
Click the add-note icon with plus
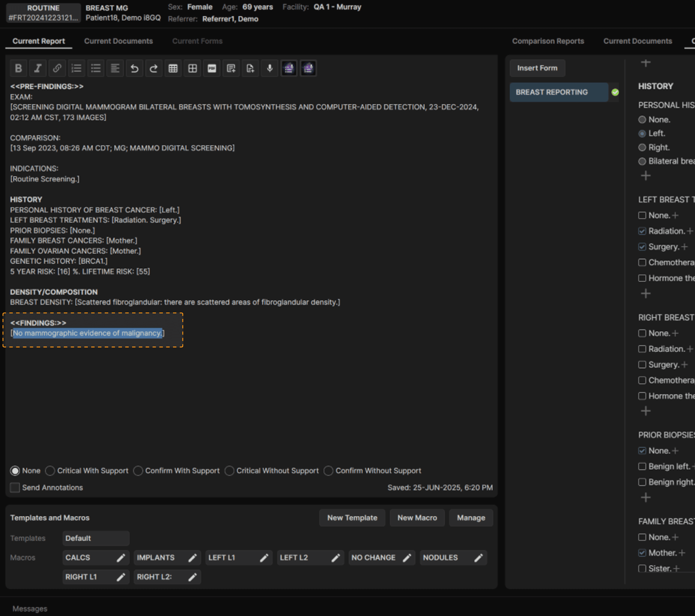point(231,68)
